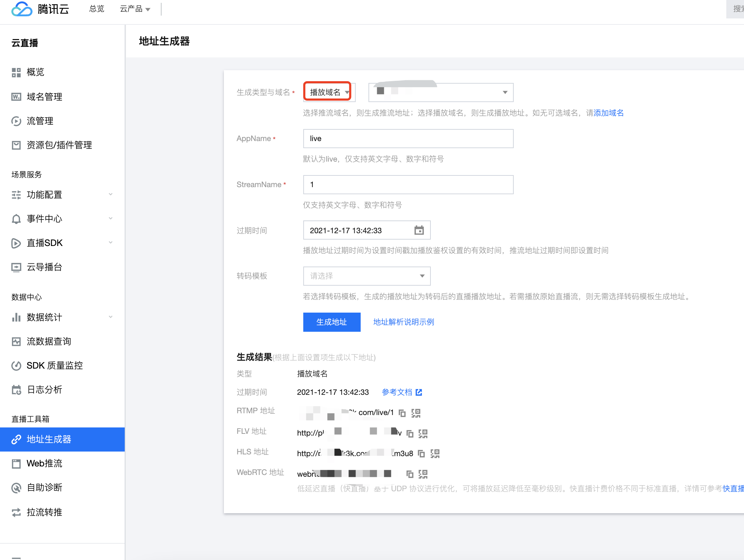The width and height of the screenshot is (744, 560).
Task: Show QR code for RTMP address
Action: point(416,413)
